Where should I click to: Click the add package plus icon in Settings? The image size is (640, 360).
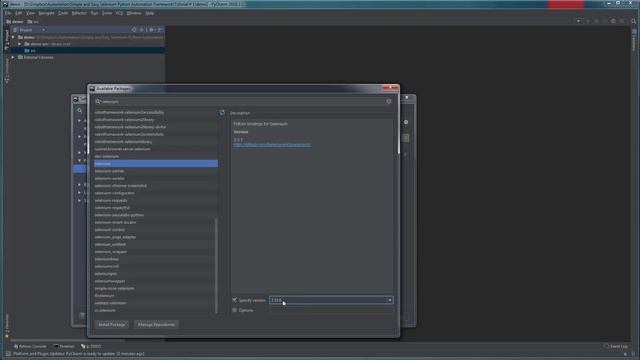click(406, 138)
